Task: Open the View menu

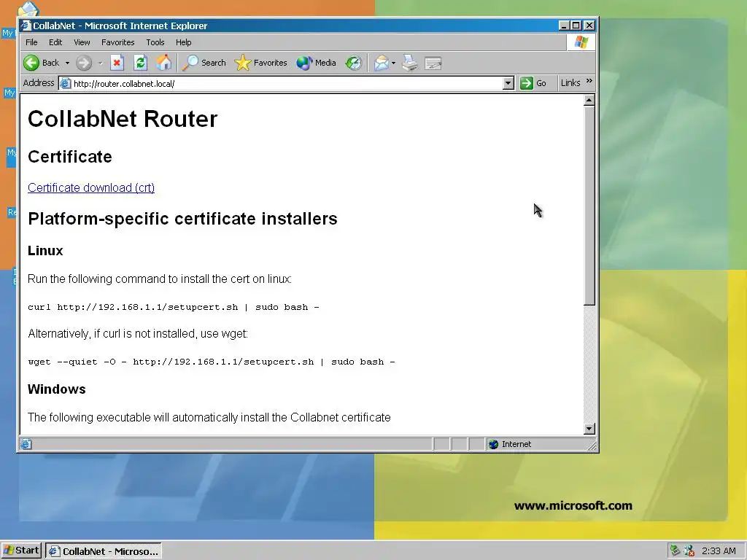Action: (82, 42)
